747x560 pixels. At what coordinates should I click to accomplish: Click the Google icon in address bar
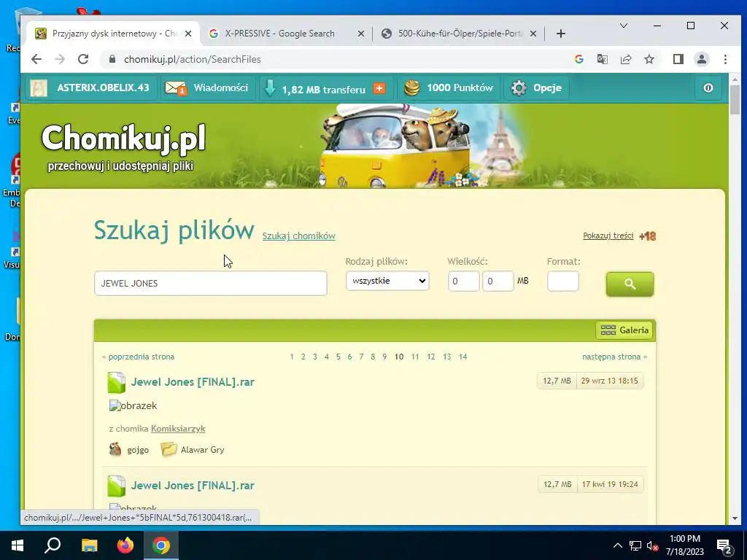(x=578, y=59)
